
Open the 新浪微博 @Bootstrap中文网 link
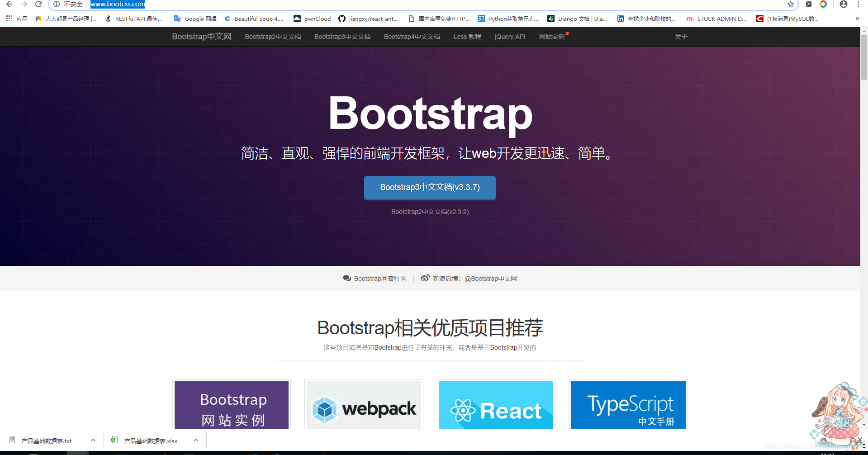469,279
